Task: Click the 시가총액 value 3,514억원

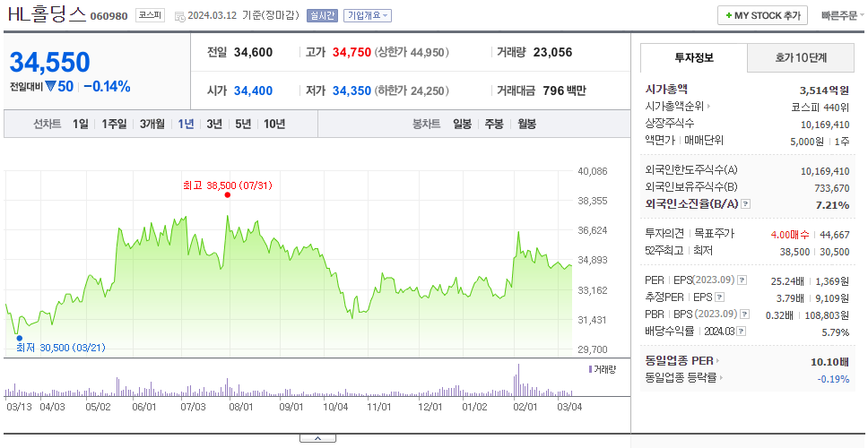Action: pyautogui.click(x=824, y=90)
